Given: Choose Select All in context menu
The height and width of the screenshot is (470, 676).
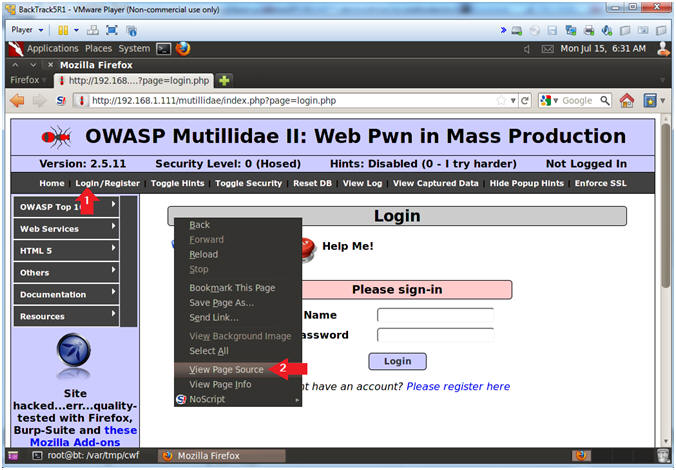Looking at the screenshot, I should 238,351.
